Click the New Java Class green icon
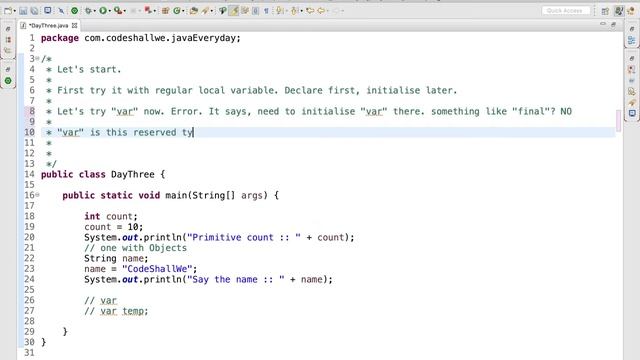Viewport: 640px width, 360px height. [x=177, y=11]
